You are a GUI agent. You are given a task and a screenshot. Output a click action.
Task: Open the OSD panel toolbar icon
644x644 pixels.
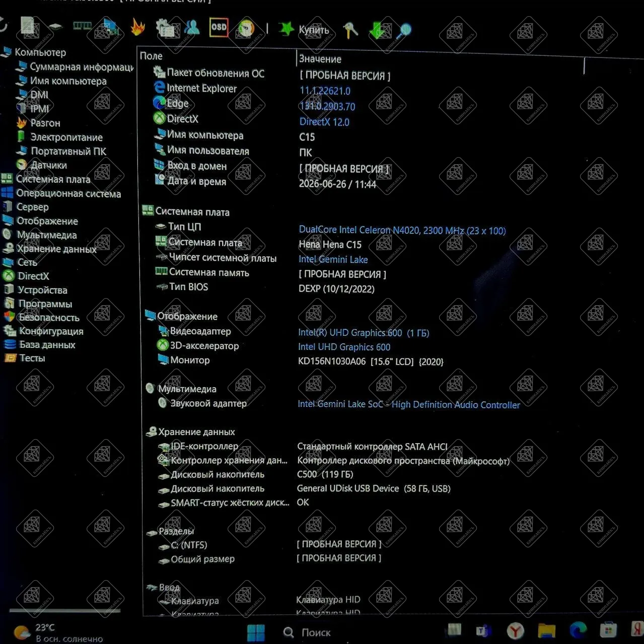coord(219,27)
